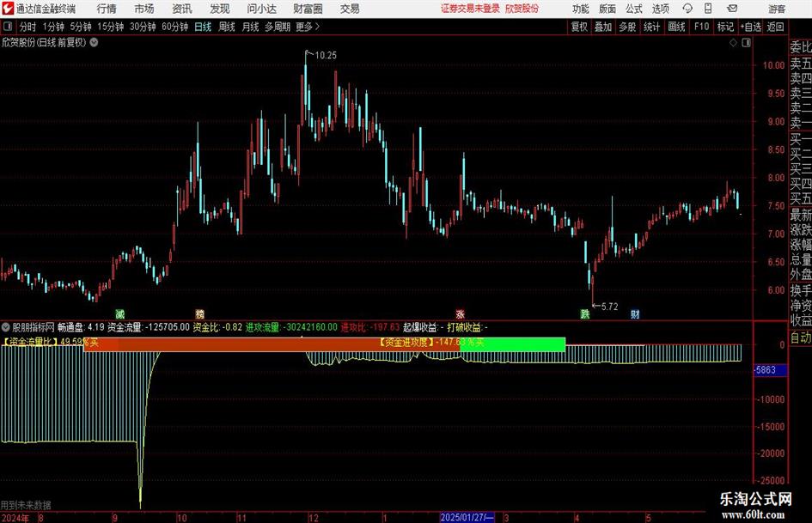812x523 pixels.
Task: Click the 进攻流里 green indicator value
Action: [291, 327]
